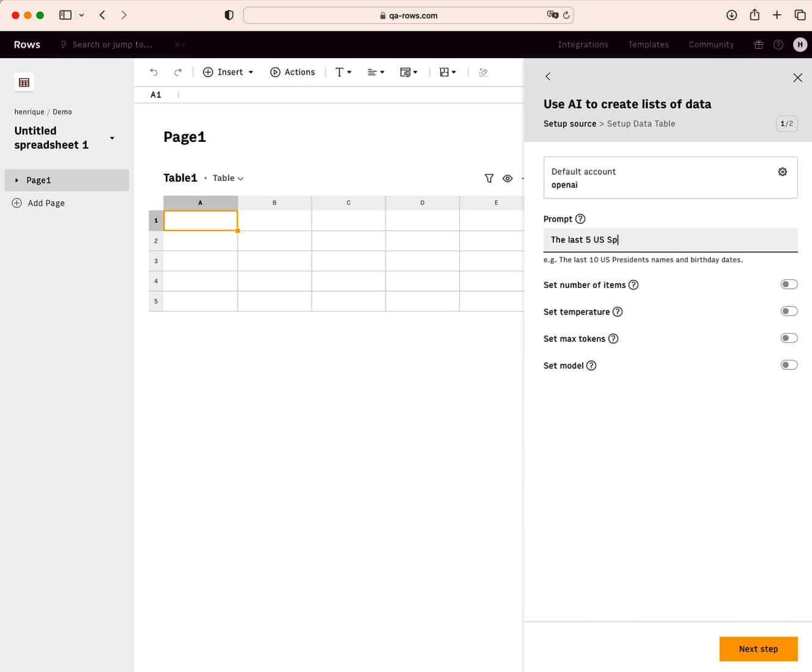The image size is (812, 672).
Task: Click the filter icon above the table
Action: (x=489, y=178)
